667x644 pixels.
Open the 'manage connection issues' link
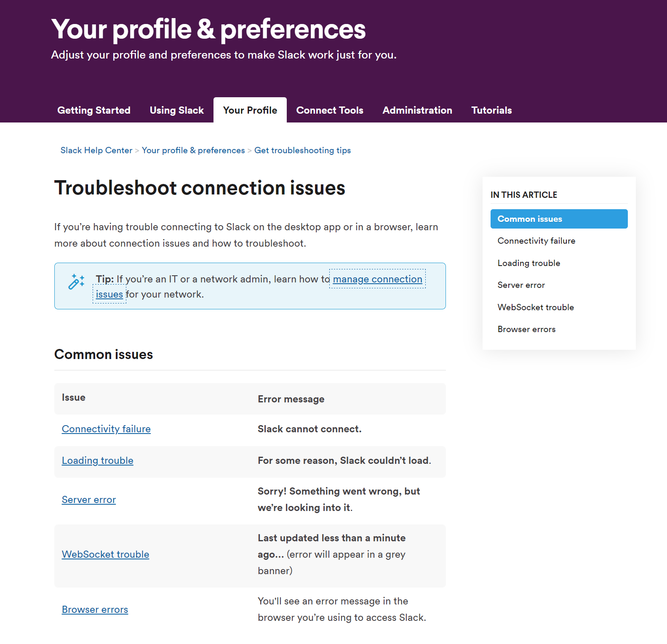(376, 279)
